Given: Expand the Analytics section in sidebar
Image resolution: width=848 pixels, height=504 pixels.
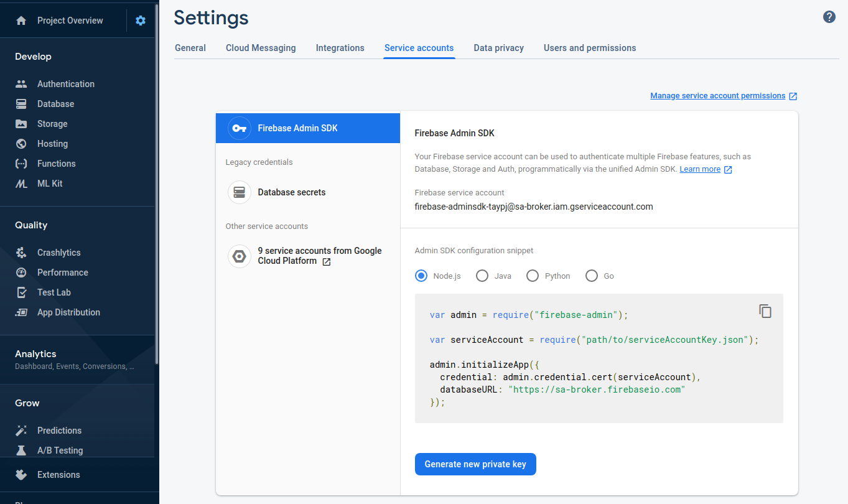Looking at the screenshot, I should tap(77, 360).
